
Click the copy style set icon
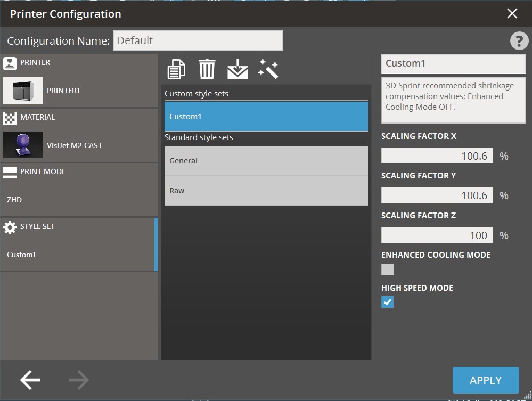pos(176,69)
